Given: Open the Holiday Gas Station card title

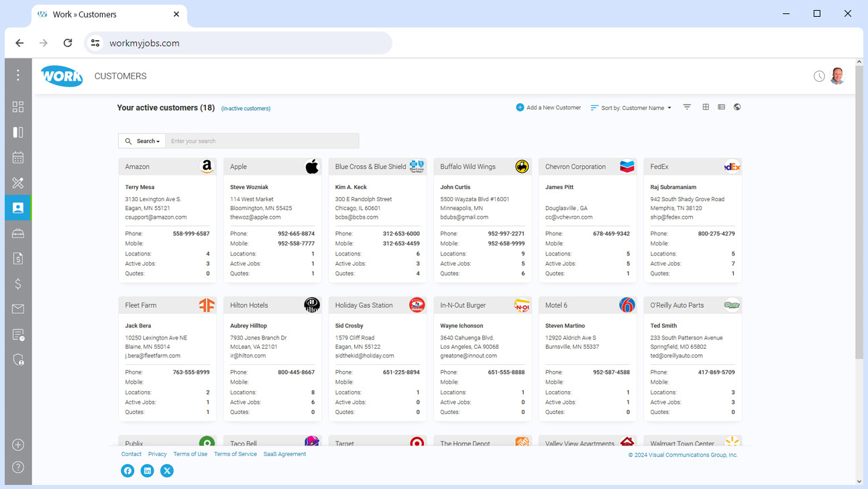Looking at the screenshot, I should (364, 305).
